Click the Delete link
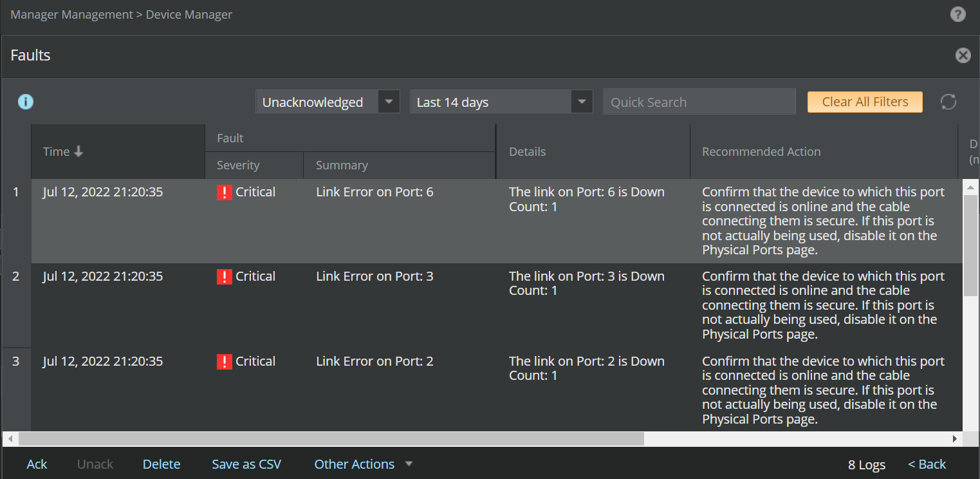The height and width of the screenshot is (479, 980). point(162,464)
